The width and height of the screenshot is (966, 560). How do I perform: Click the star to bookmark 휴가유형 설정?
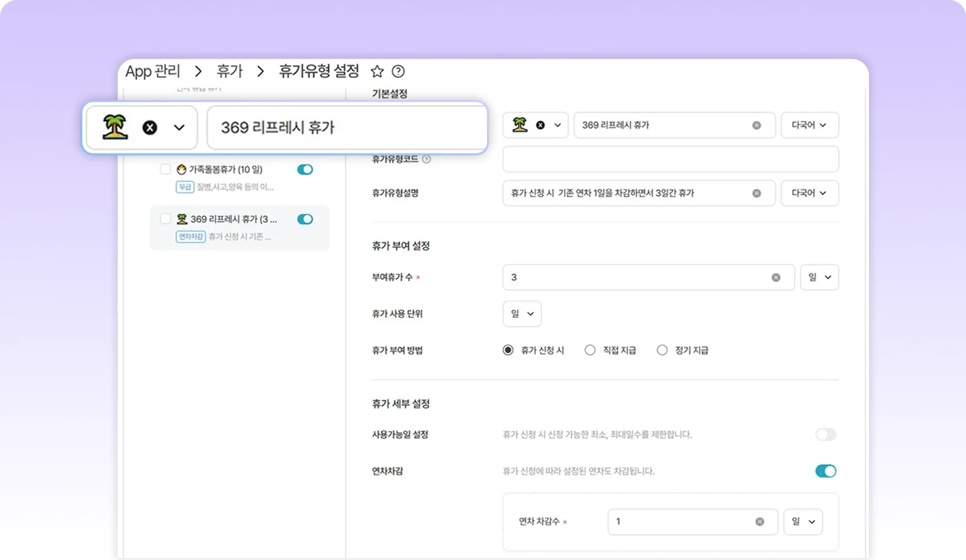[377, 71]
